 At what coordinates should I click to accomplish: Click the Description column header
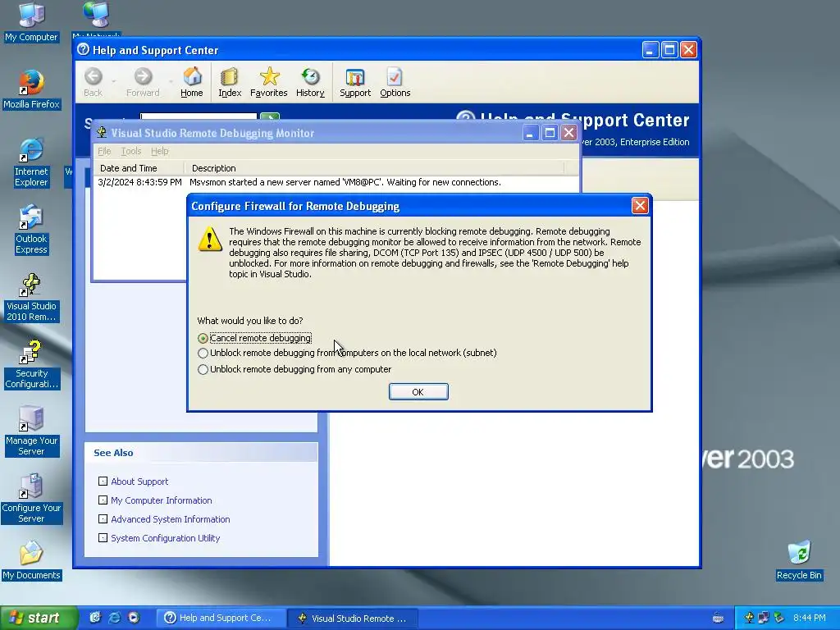[374, 168]
